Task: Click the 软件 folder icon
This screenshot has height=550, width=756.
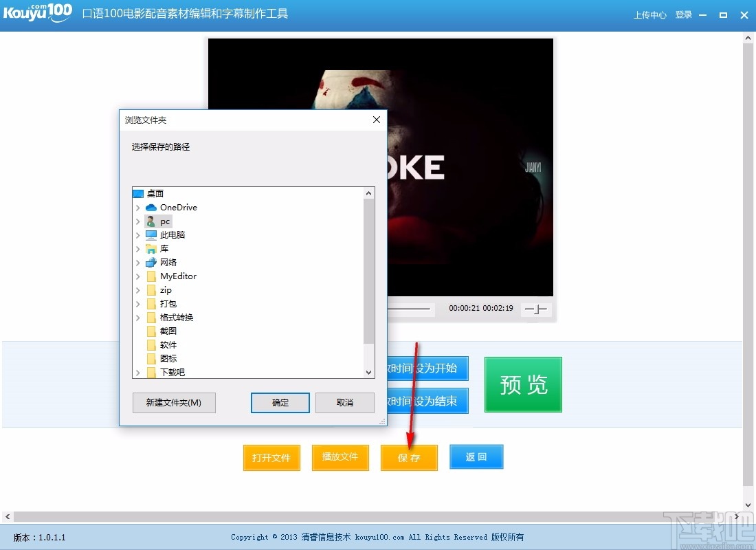Action: 151,345
